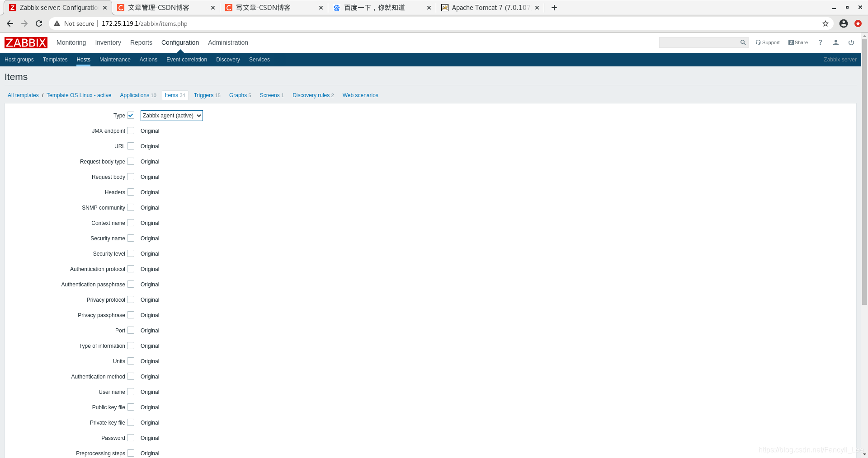Open the Inventory menu
The image size is (868, 458).
[x=108, y=42]
